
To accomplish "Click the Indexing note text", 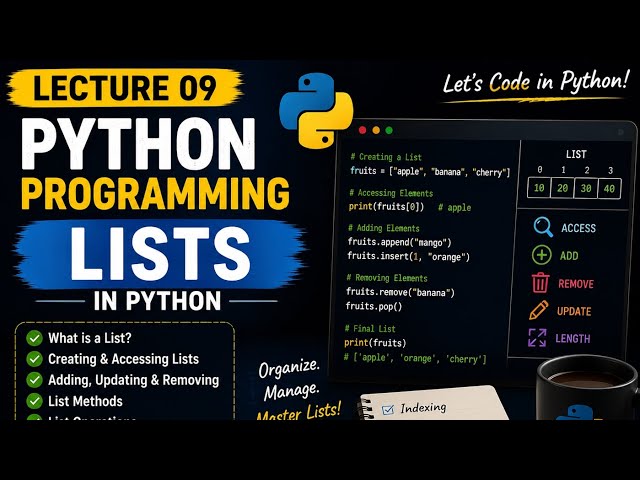I will point(423,407).
